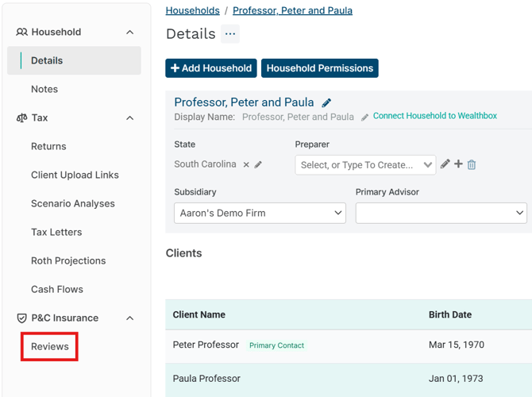
Task: Click the Add Household button
Action: (211, 68)
